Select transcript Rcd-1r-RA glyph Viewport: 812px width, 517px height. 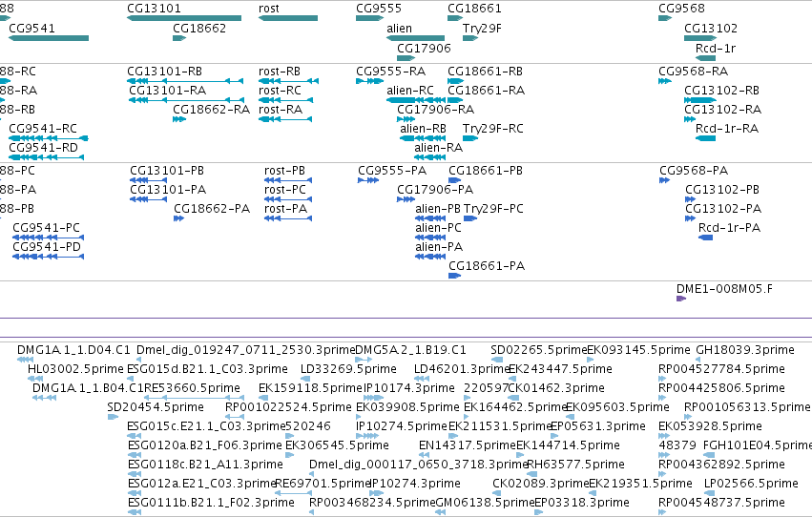point(705,138)
